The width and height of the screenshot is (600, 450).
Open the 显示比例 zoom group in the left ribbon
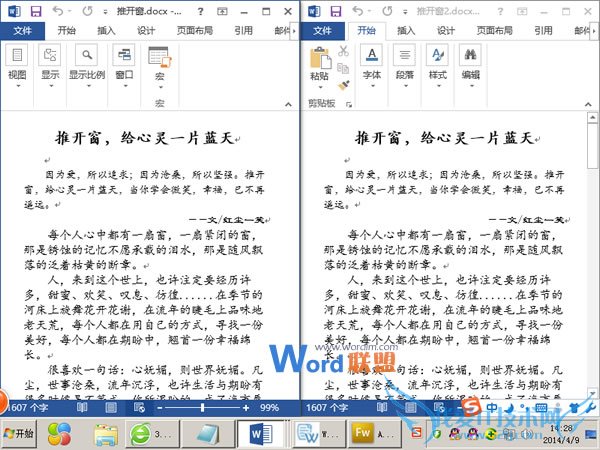(87, 66)
